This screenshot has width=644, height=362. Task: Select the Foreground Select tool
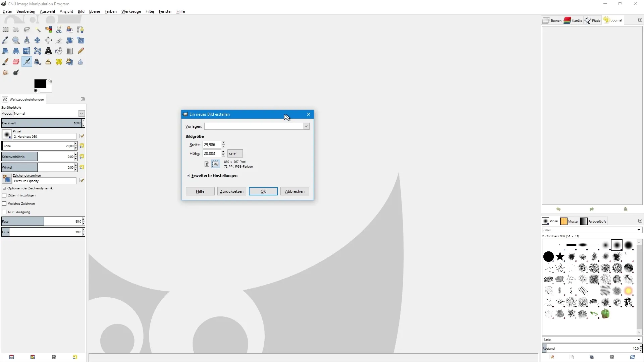tap(70, 29)
